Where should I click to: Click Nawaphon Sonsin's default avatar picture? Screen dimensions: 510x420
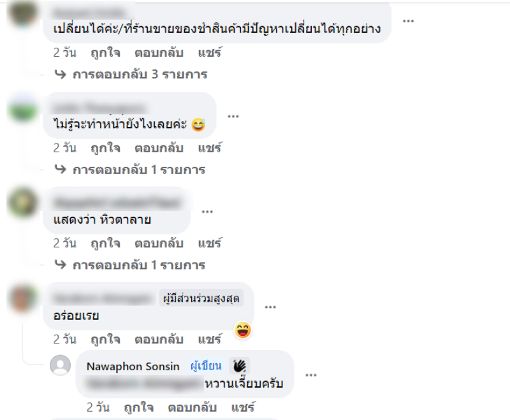tap(60, 365)
